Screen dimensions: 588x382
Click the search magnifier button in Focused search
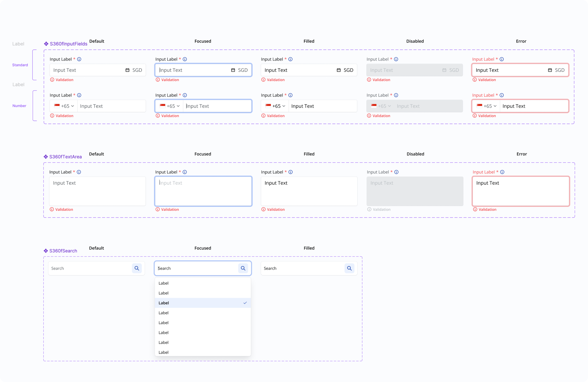[243, 268]
